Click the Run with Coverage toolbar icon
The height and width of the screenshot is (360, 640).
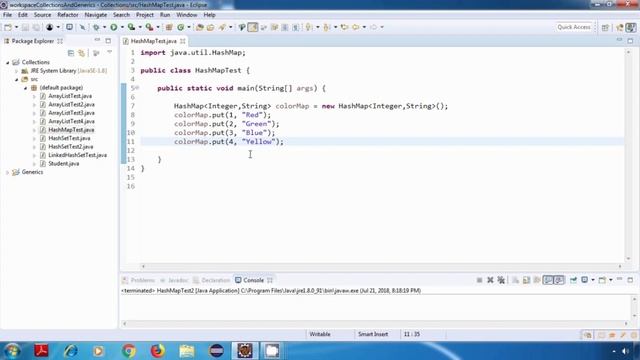[131, 27]
